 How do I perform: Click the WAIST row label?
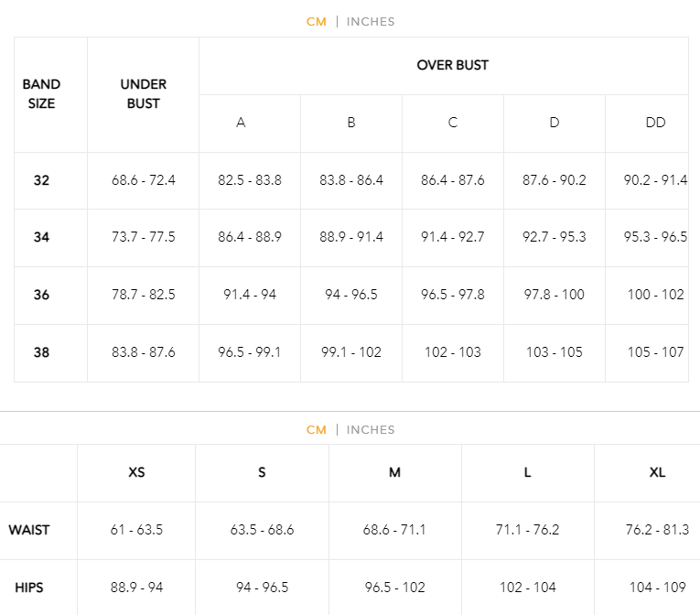click(x=29, y=530)
